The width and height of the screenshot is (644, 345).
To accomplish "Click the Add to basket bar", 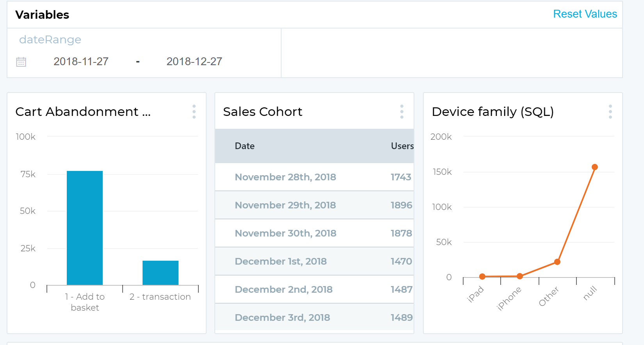I will click(85, 228).
